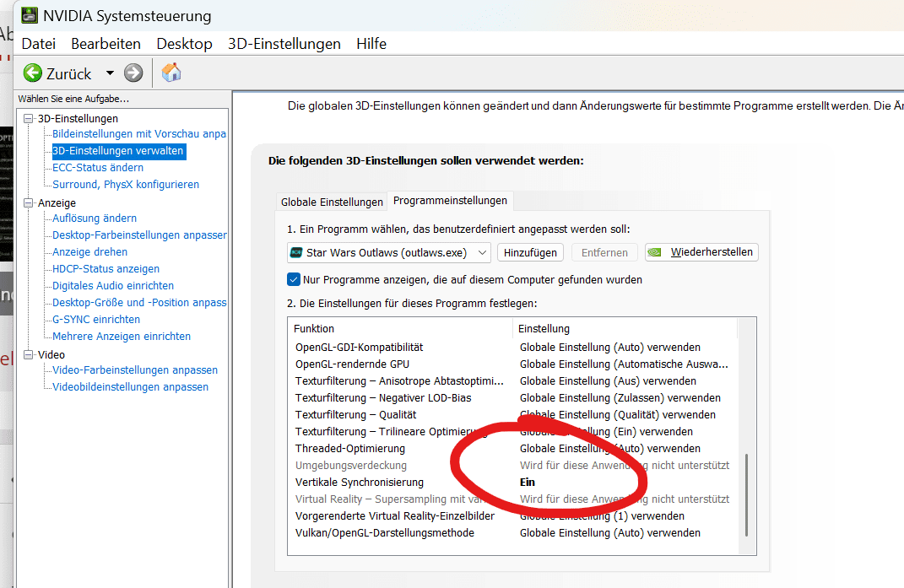Open the Desktop menu
This screenshot has width=904, height=588.
click(x=185, y=44)
